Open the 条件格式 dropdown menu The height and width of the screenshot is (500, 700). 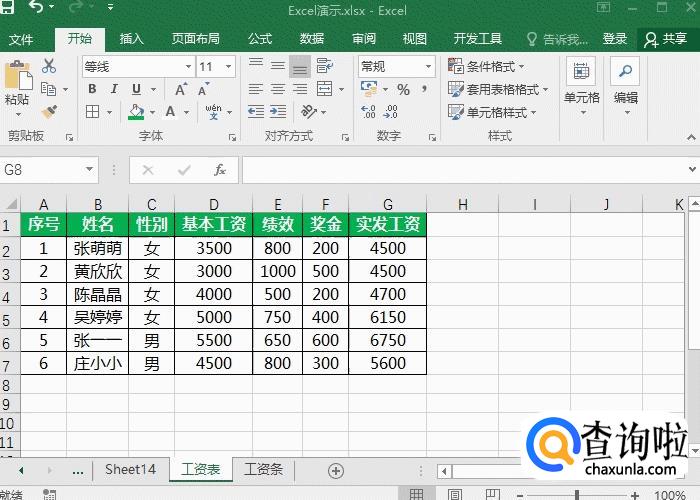(x=494, y=66)
